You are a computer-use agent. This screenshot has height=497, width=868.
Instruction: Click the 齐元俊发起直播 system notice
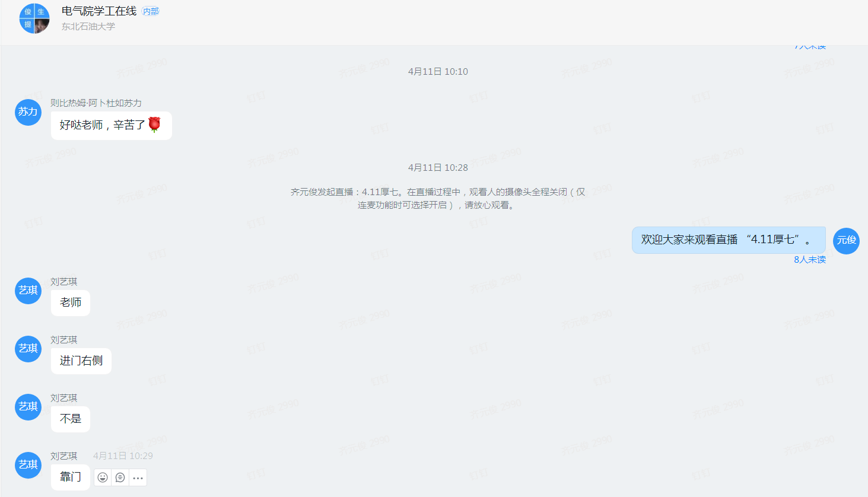tap(438, 198)
